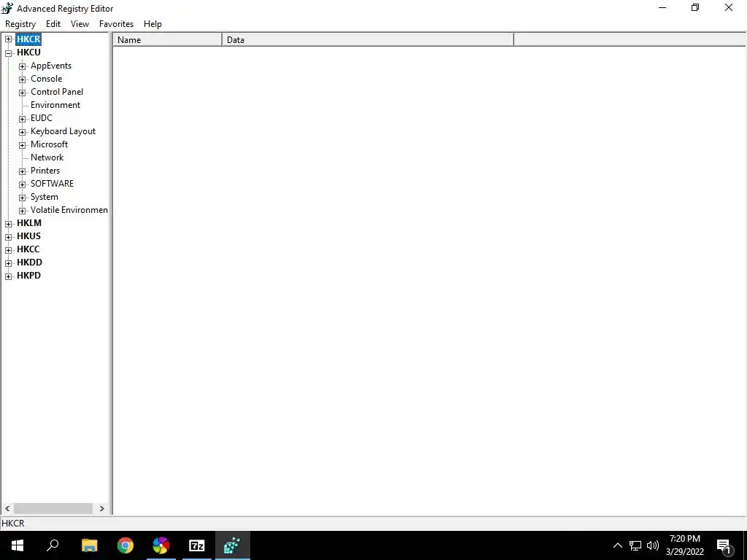Open the taskbar clock and date
The image size is (747, 560).
pyautogui.click(x=684, y=545)
